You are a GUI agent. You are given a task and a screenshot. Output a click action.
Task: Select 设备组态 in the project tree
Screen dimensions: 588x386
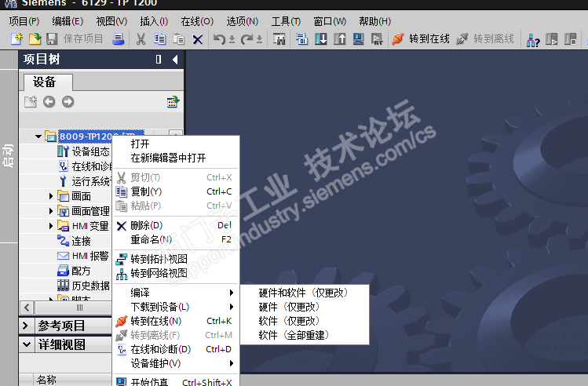pos(91,151)
